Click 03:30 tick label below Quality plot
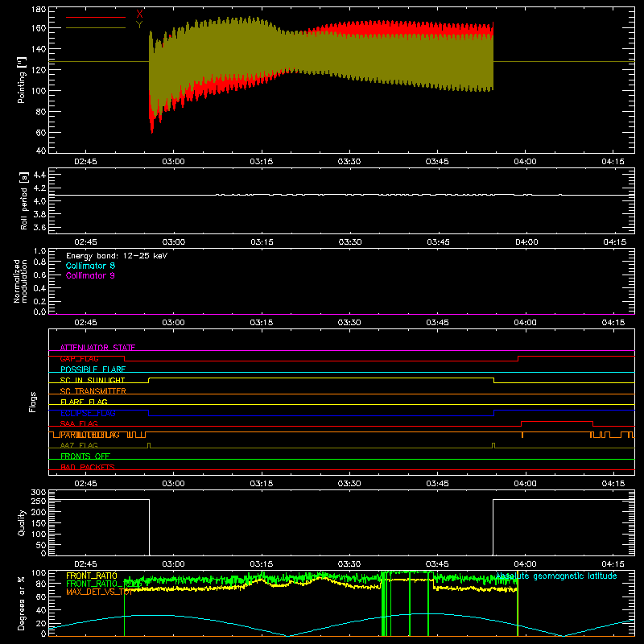 click(349, 564)
